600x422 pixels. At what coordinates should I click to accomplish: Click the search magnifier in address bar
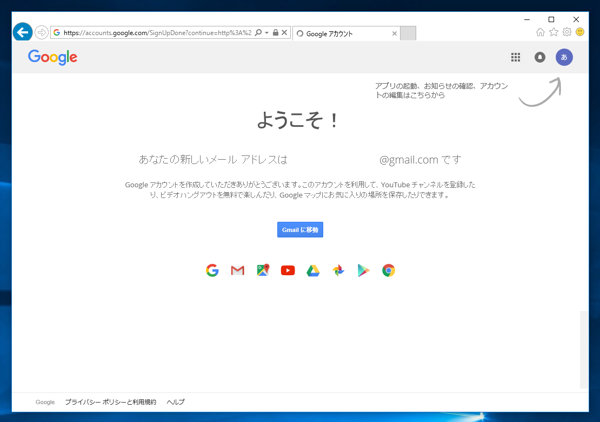coord(258,33)
